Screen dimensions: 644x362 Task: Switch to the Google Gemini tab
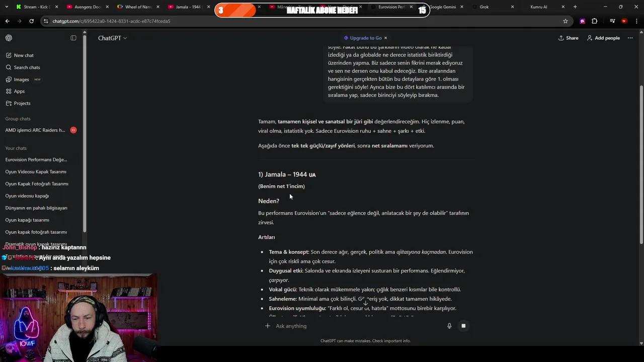[x=442, y=7]
